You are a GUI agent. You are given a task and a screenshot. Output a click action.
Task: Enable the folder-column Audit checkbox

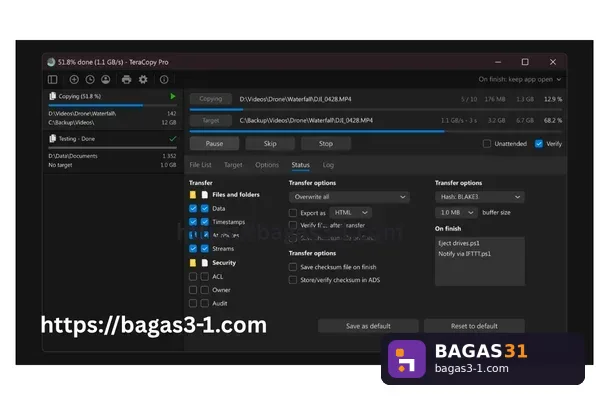[193, 304]
